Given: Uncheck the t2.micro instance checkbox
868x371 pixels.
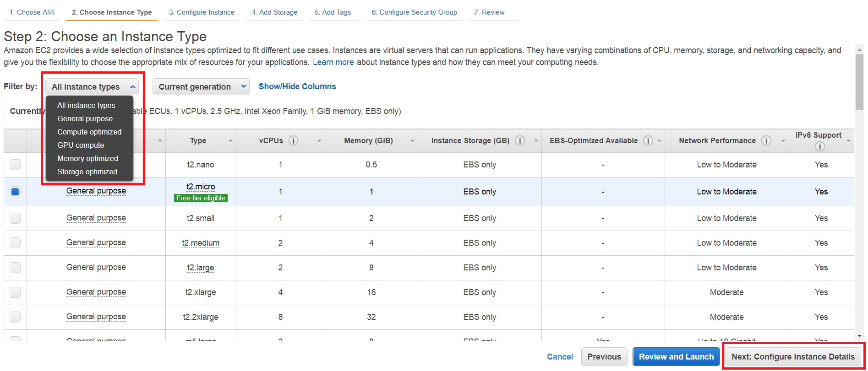Looking at the screenshot, I should point(15,192).
